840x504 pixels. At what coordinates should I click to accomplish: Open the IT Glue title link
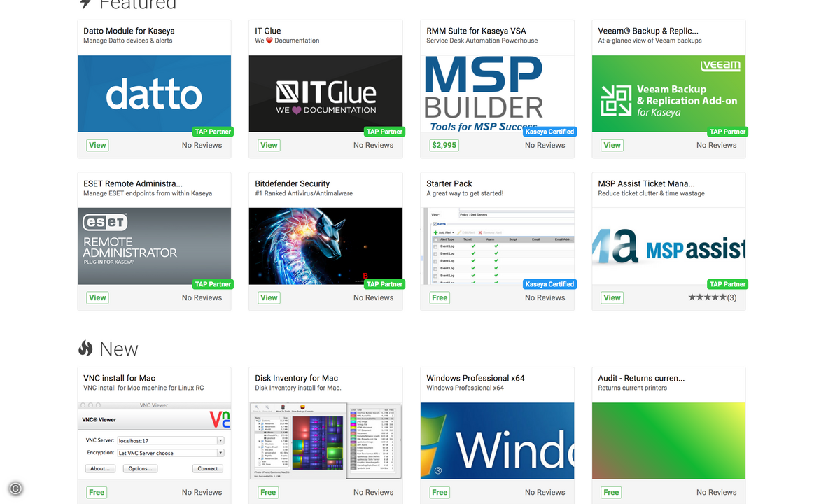pos(268,31)
